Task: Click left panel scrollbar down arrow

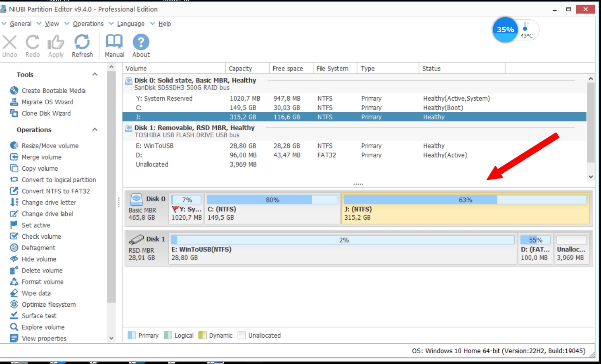Action: coord(111,338)
